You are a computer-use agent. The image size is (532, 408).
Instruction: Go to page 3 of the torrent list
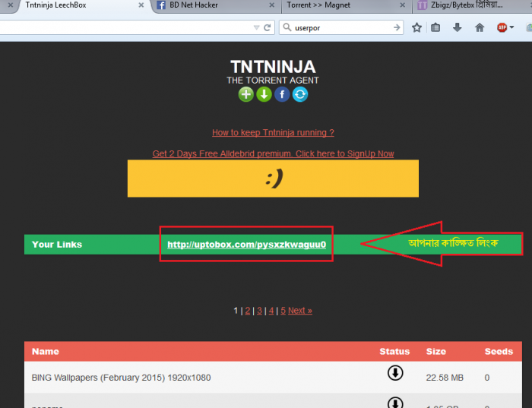[x=260, y=311]
